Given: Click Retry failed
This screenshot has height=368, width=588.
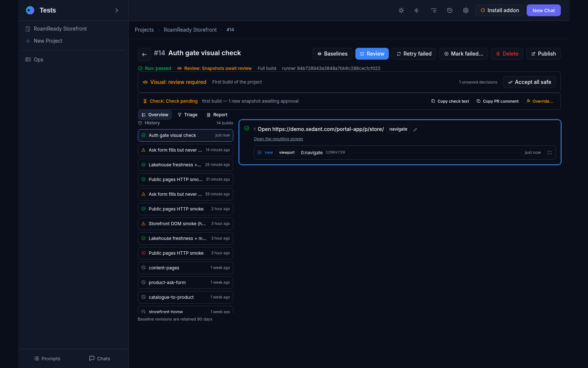Looking at the screenshot, I should pos(414,54).
